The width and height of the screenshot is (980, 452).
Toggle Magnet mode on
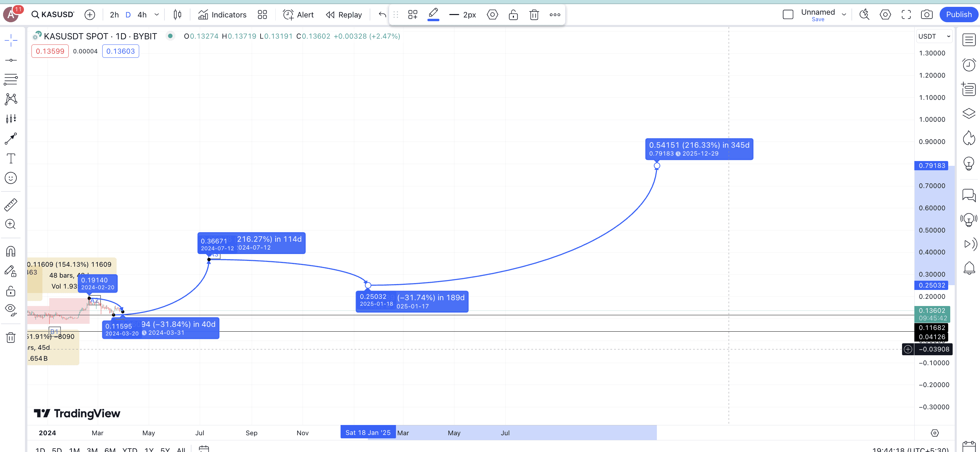(11, 252)
